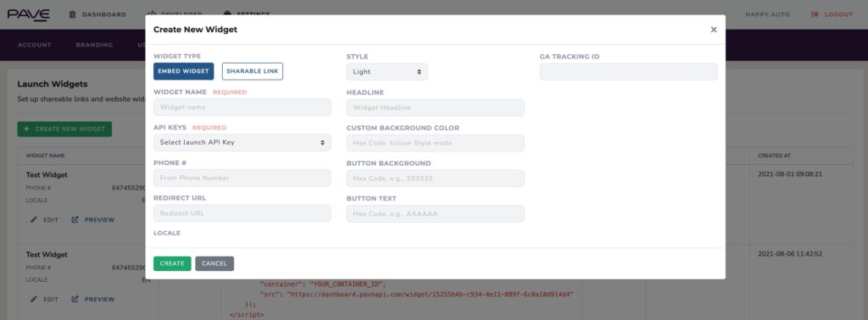This screenshot has height=320, width=868.
Task: Click the Custom Background Color field
Action: 435,143
